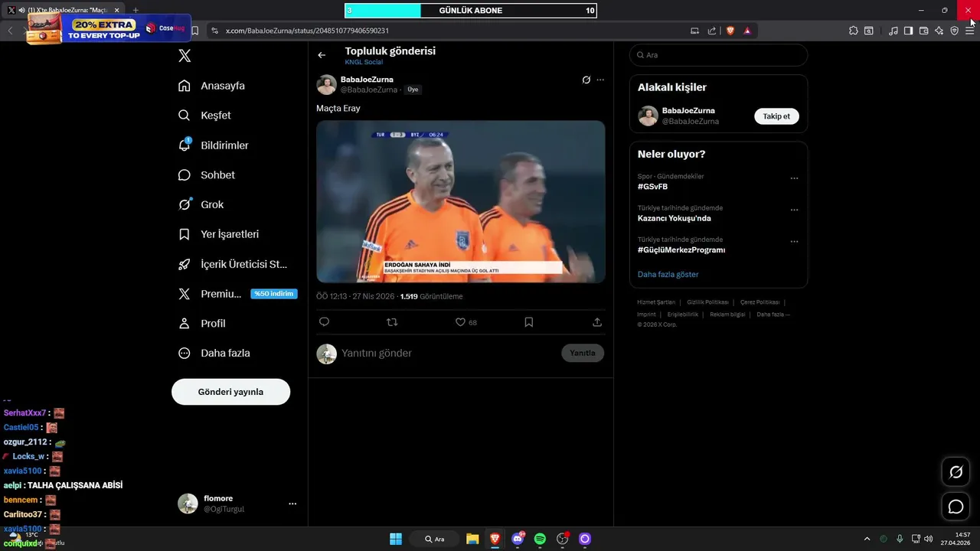Viewport: 980px width, 551px height.
Task: Open the Brave Wallet icon
Action: pyautogui.click(x=923, y=31)
